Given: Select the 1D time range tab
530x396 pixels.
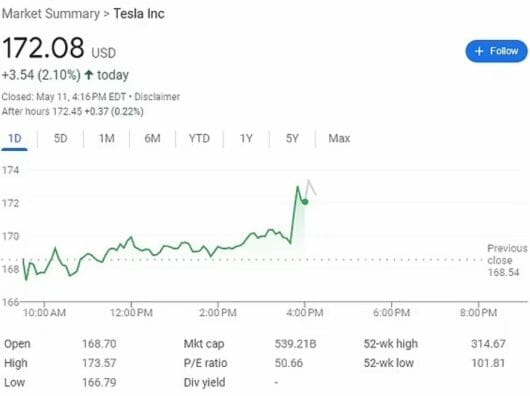Looking at the screenshot, I should [15, 139].
